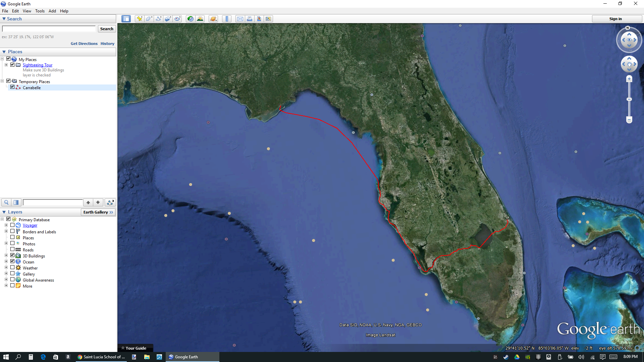Toggle the Carrabelle path checkbox
This screenshot has height=362, width=644.
point(12,87)
